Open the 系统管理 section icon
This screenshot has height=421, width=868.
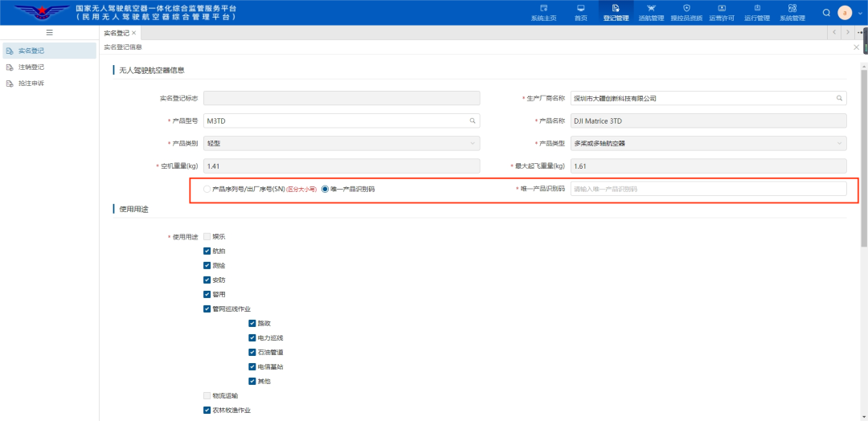point(792,8)
